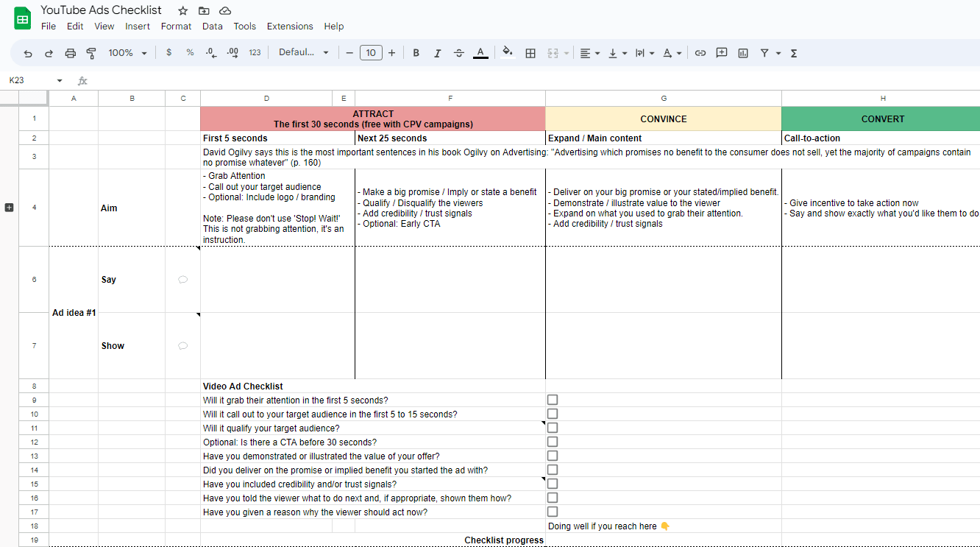980x547 pixels.
Task: Open the Functions (sigma) icon
Action: [794, 52]
